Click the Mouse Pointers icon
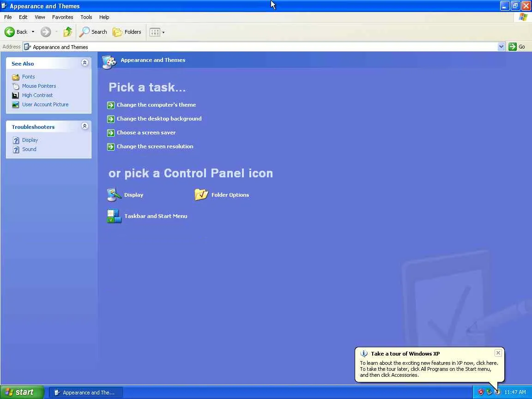The image size is (532, 399). click(16, 86)
